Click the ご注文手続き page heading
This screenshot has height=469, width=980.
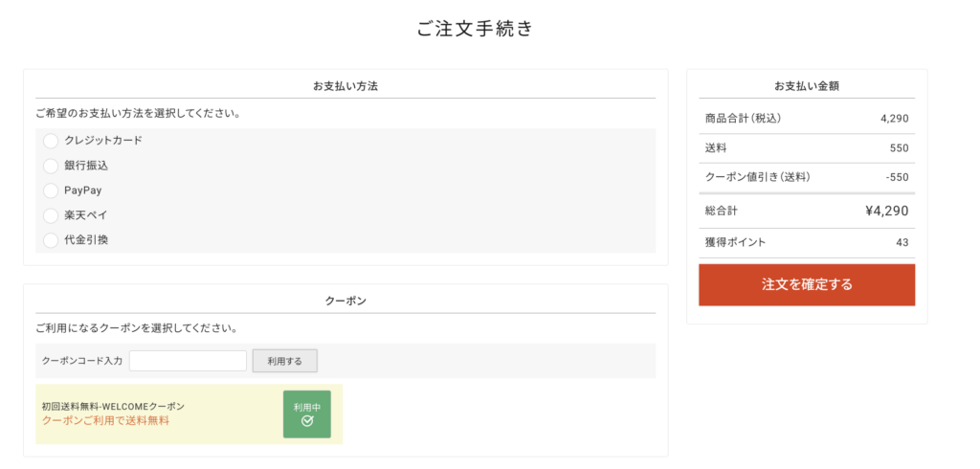pyautogui.click(x=475, y=29)
